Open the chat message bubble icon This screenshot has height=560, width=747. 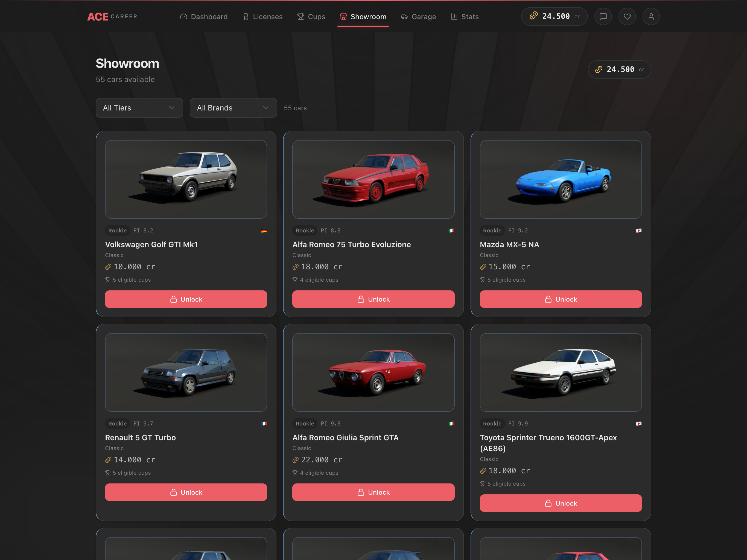(x=603, y=16)
